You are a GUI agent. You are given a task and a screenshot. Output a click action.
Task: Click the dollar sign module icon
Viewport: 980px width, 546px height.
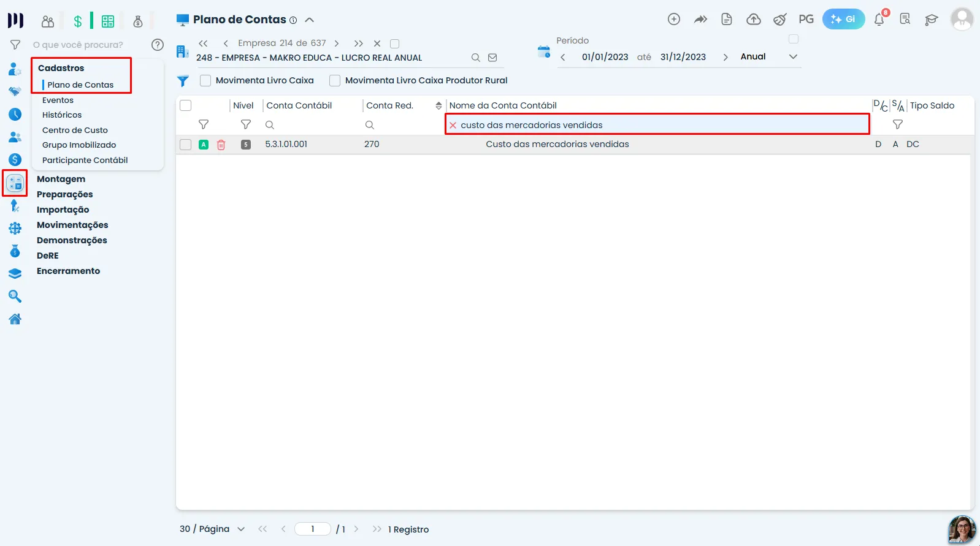point(78,21)
